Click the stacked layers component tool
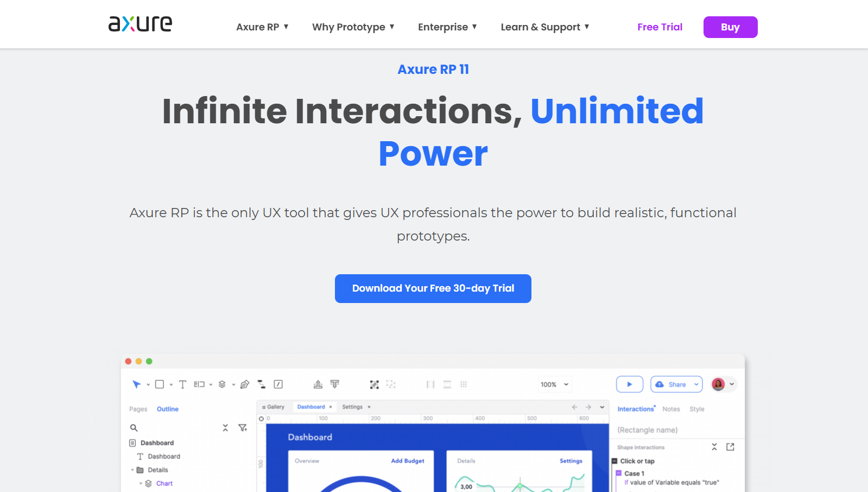Screen dimensions: 868x492 (x=222, y=384)
